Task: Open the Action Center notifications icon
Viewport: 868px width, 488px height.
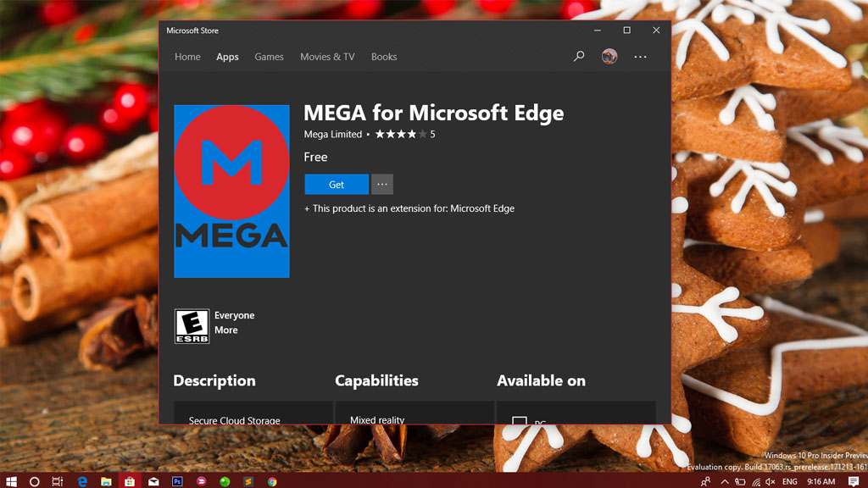Action: (854, 481)
